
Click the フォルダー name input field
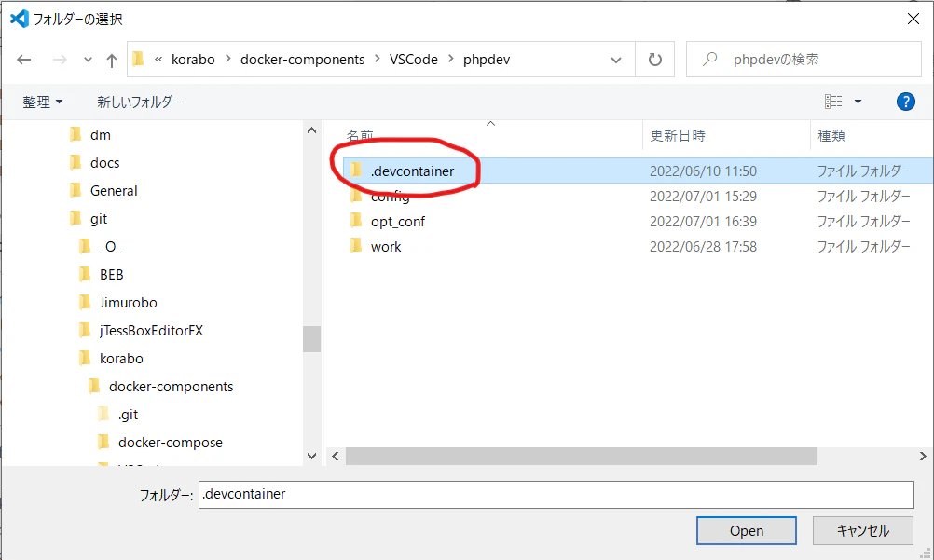556,495
